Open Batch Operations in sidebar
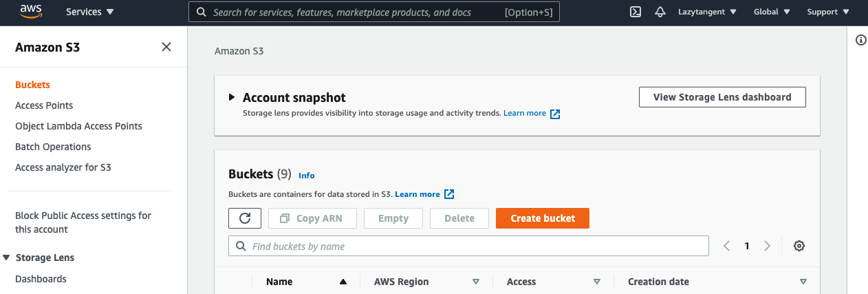The height and width of the screenshot is (294, 868). pos(53,147)
